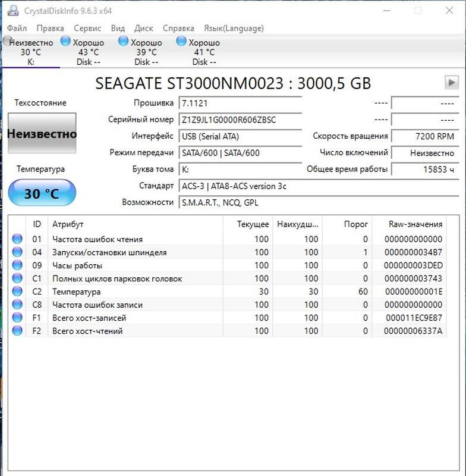The image size is (466, 476).
Task: Open the Язык(Language) menu
Action: (234, 28)
